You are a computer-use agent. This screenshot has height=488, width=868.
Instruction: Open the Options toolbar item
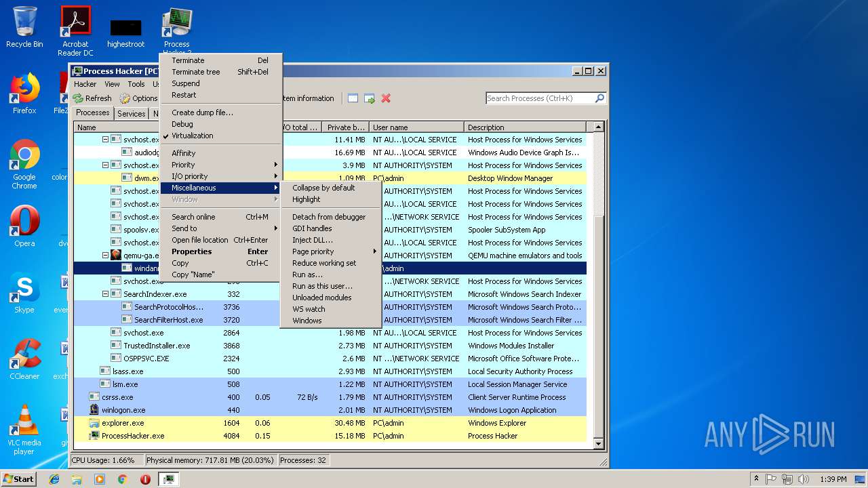pos(138,98)
